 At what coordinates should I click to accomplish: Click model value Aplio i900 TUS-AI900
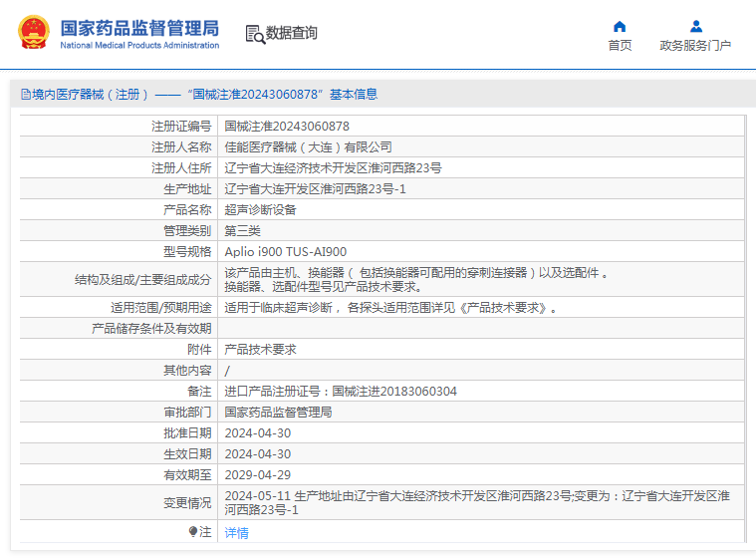point(286,252)
